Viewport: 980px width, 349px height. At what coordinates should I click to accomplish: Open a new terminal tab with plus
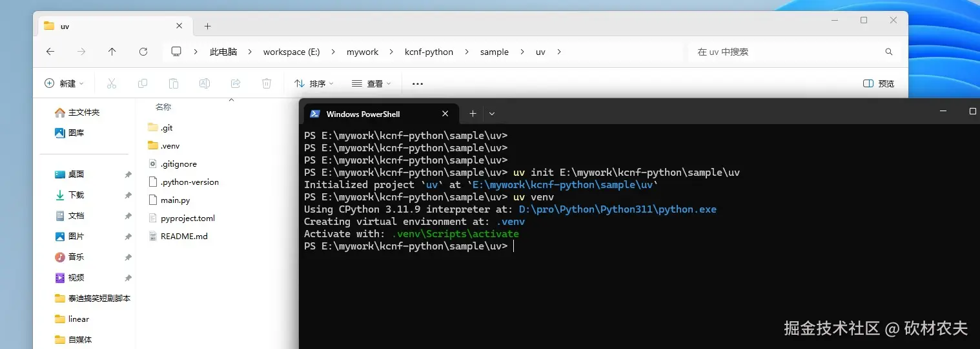[473, 114]
